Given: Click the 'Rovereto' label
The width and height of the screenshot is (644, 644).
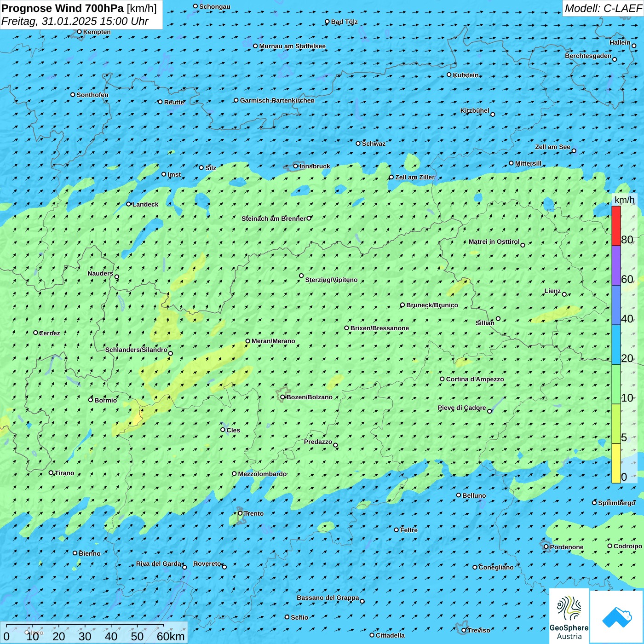Looking at the screenshot, I should pyautogui.click(x=207, y=563).
